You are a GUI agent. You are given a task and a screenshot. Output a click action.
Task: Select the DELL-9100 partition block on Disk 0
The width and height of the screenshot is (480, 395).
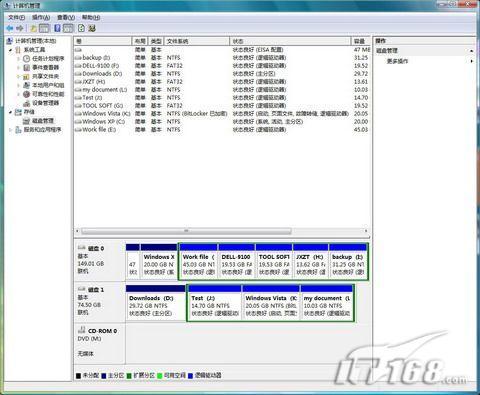[236, 261]
